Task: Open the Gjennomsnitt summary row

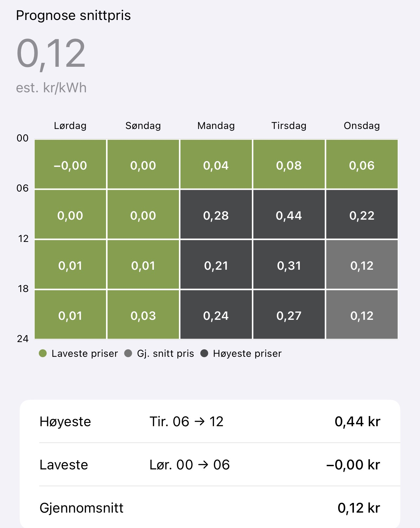Action: tap(210, 508)
